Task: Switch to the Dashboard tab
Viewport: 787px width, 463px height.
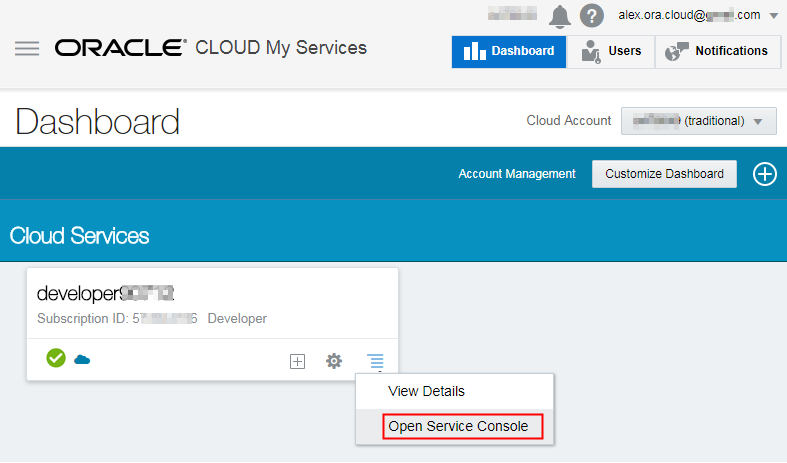Action: coord(509,51)
